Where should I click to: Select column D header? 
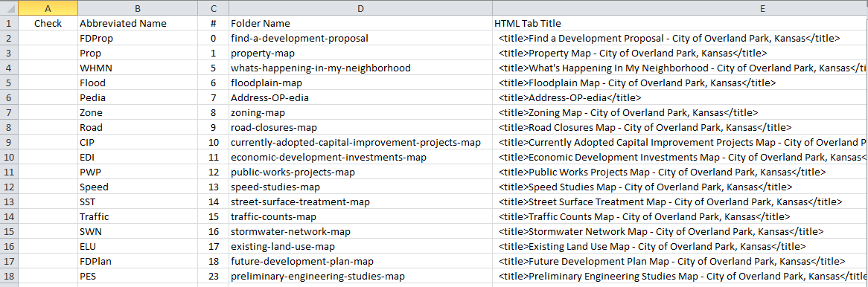(360, 8)
